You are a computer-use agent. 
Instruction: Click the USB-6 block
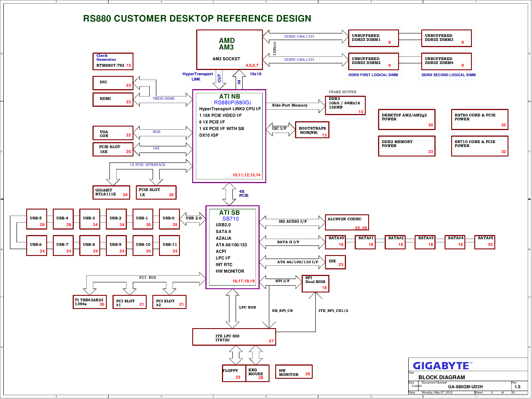(37, 246)
